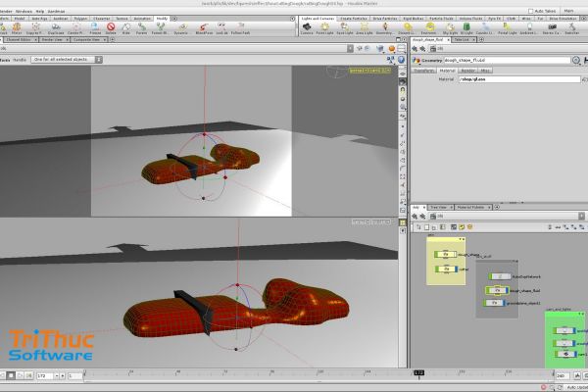Open the network path dropdown arrow

coord(581,216)
